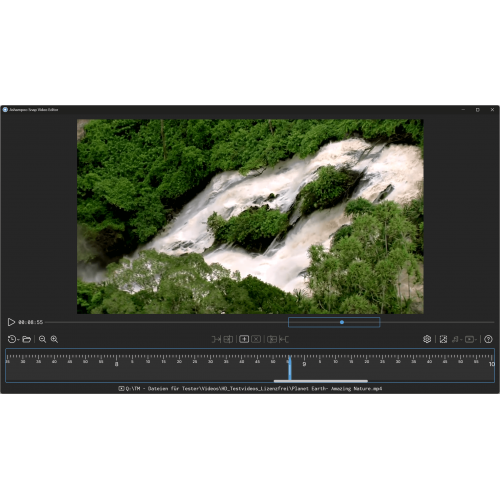Open the settings gear
This screenshot has height=500, width=500.
[x=427, y=339]
